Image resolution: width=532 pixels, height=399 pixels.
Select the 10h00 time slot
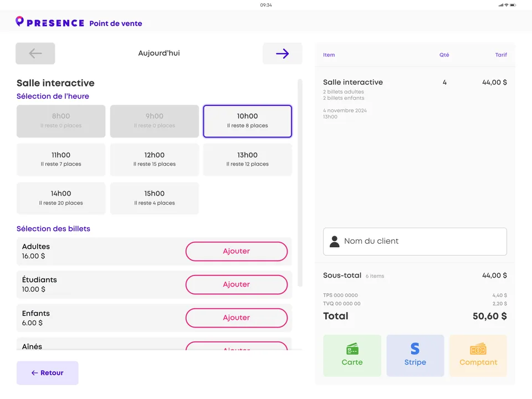pyautogui.click(x=247, y=121)
